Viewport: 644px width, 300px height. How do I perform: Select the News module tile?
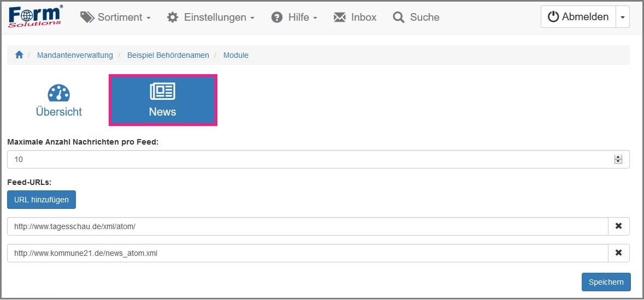tap(163, 100)
